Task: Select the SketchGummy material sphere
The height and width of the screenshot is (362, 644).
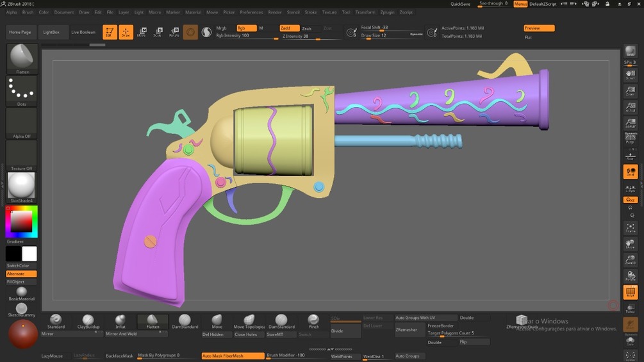Action: 22,310
